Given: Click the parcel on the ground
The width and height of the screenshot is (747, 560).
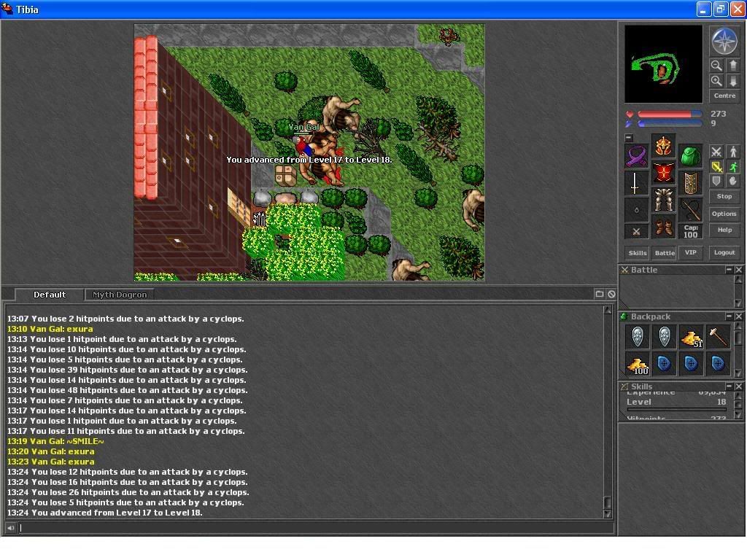Looking at the screenshot, I should pyautogui.click(x=286, y=176).
